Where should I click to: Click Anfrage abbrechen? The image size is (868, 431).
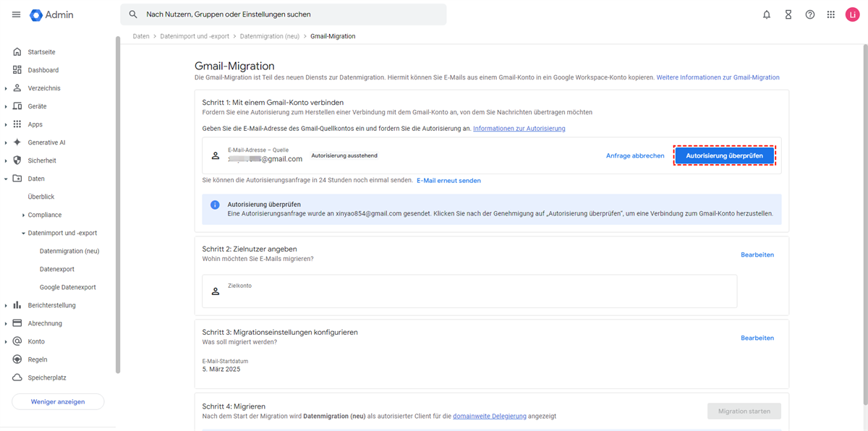[635, 155]
